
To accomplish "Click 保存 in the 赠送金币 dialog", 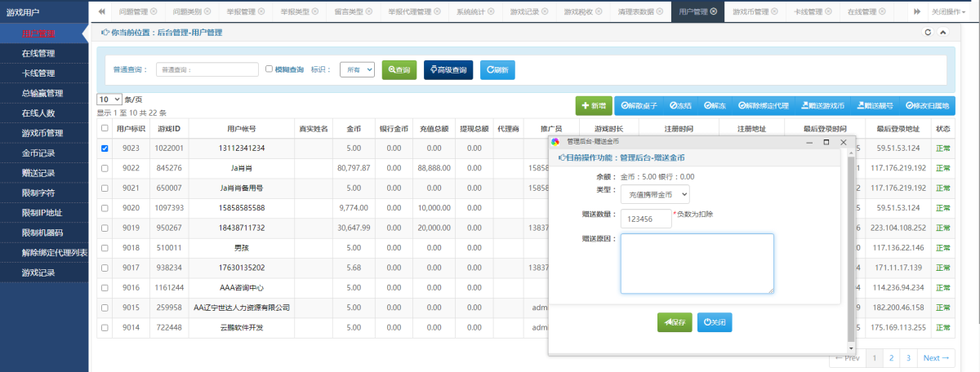I will [x=675, y=322].
